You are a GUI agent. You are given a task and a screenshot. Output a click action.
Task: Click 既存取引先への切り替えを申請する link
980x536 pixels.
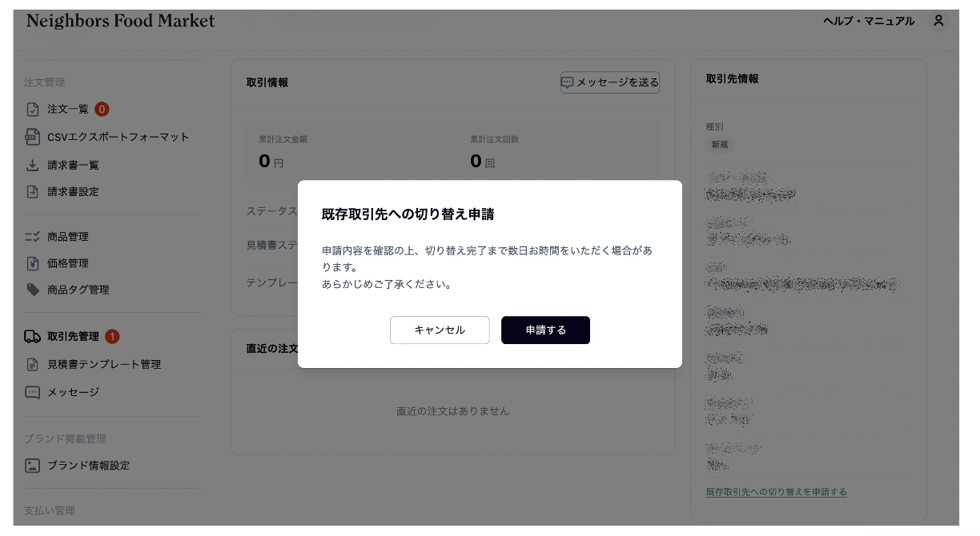click(x=777, y=492)
